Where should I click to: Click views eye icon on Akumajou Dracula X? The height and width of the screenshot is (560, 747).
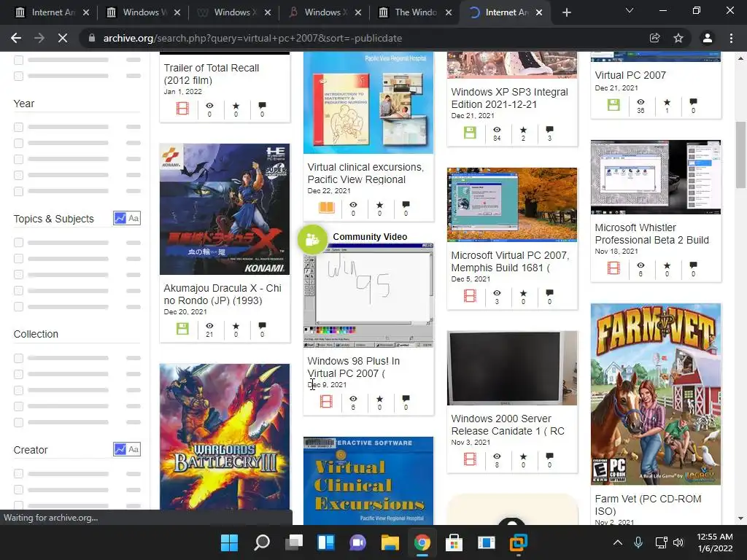pyautogui.click(x=209, y=326)
